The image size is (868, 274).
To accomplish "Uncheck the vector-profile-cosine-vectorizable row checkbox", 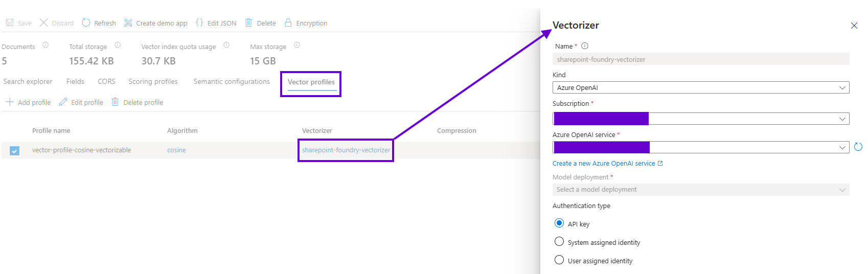I will pos(15,151).
